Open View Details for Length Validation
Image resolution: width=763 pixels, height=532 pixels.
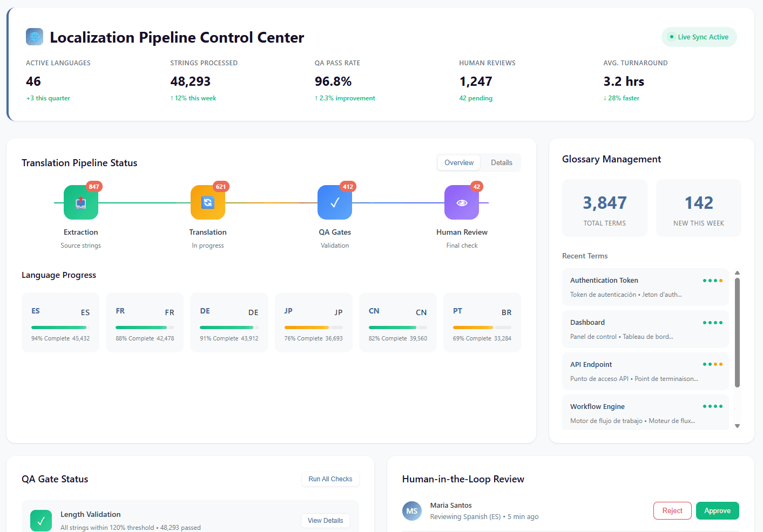(x=325, y=521)
